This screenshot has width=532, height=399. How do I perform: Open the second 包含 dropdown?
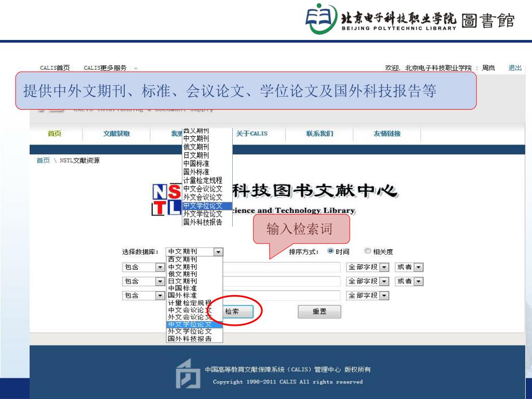(x=143, y=281)
